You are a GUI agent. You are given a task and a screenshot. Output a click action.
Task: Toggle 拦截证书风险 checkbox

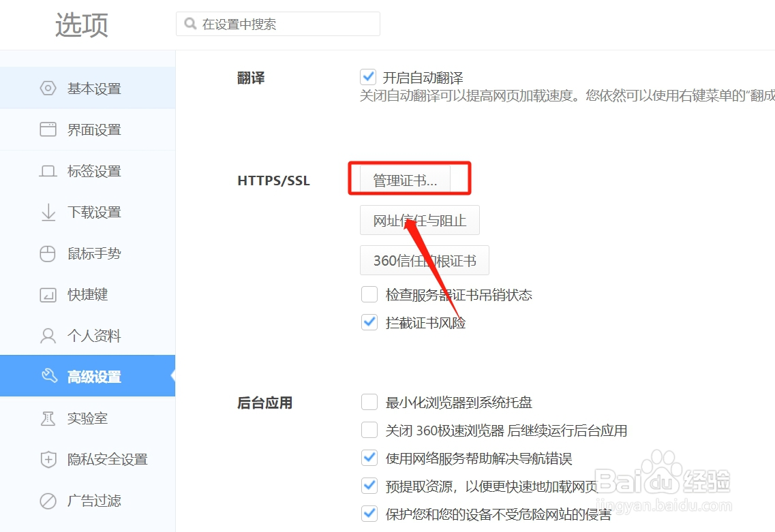point(369,322)
